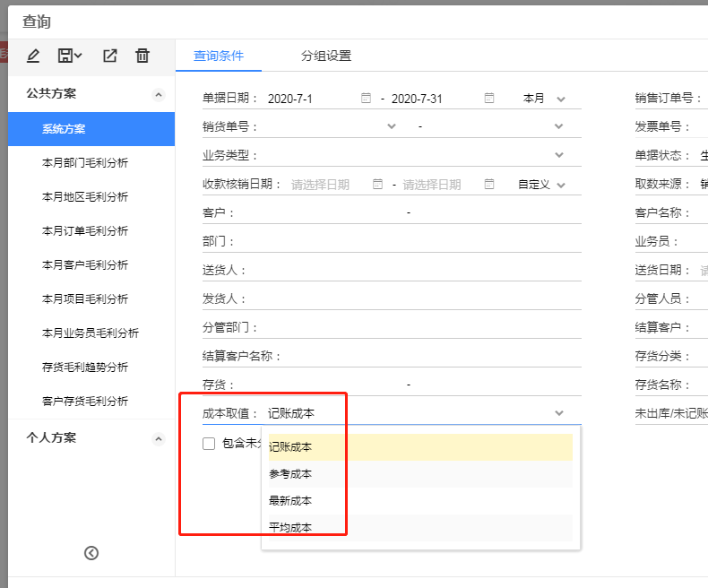Click the edit pencil icon

click(x=33, y=56)
